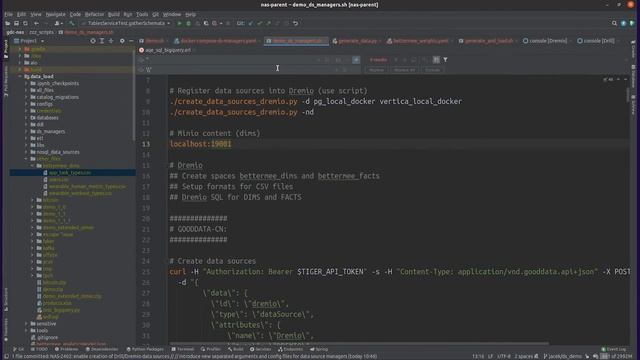Collapse the data_load folder
This screenshot has width=640, height=360.
click(x=20, y=77)
